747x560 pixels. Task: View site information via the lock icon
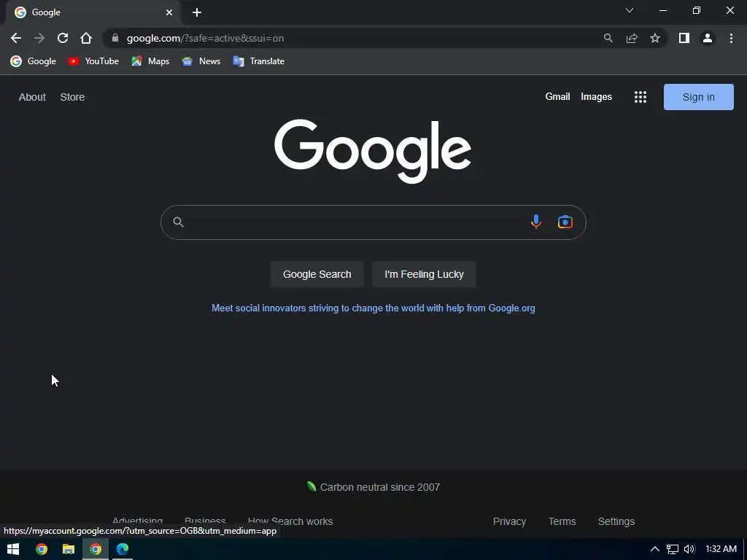[x=115, y=38]
